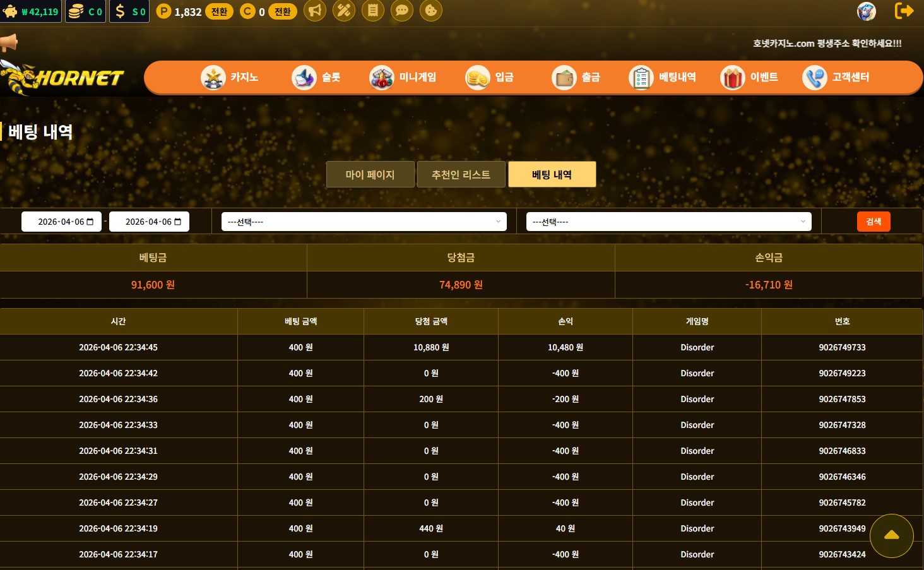The width and height of the screenshot is (924, 570).
Task: Open the start date picker calendar icon
Action: [90, 222]
